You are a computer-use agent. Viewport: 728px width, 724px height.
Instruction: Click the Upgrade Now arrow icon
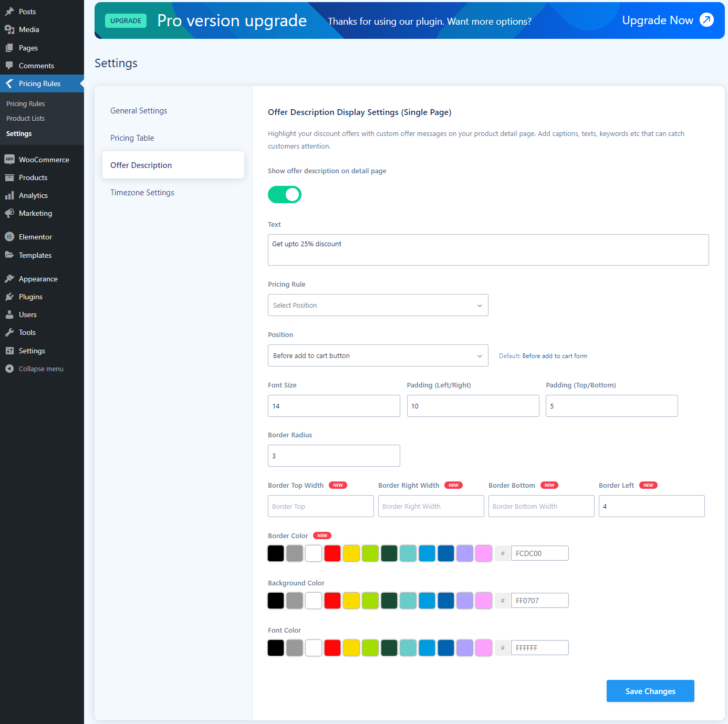707,20
